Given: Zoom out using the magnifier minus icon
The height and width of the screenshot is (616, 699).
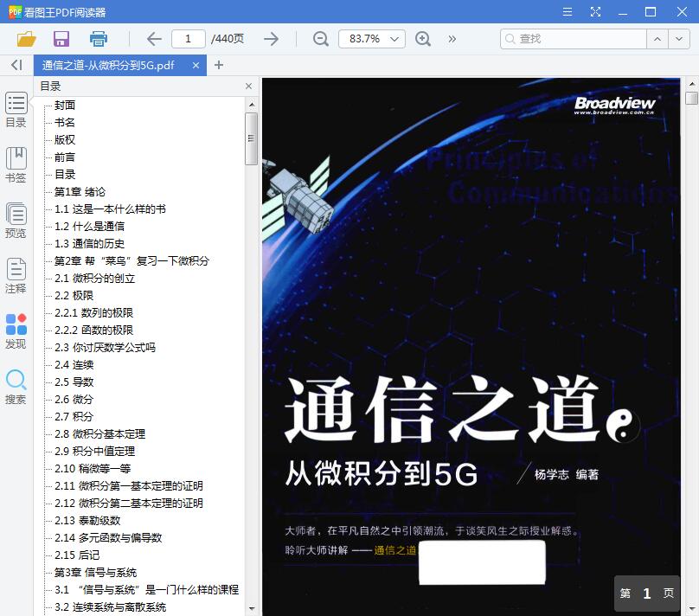Looking at the screenshot, I should (320, 39).
